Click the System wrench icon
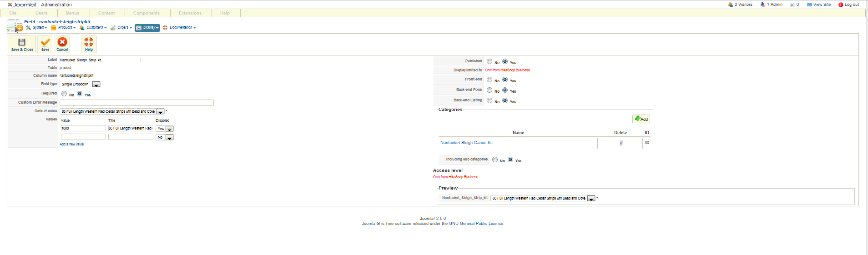The width and height of the screenshot is (868, 255). click(28, 28)
